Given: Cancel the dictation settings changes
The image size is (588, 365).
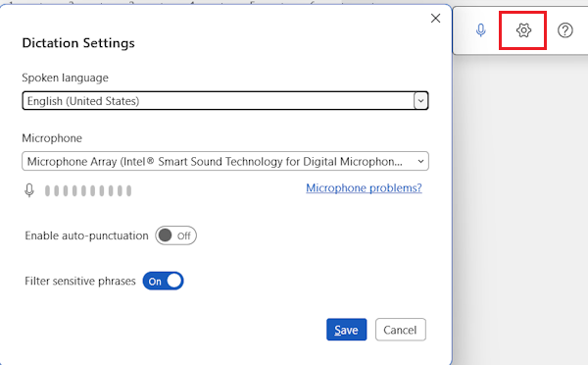Looking at the screenshot, I should click(400, 330).
